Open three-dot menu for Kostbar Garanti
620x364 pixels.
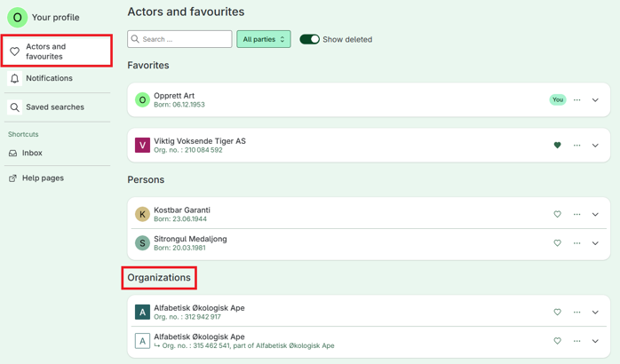coord(576,214)
